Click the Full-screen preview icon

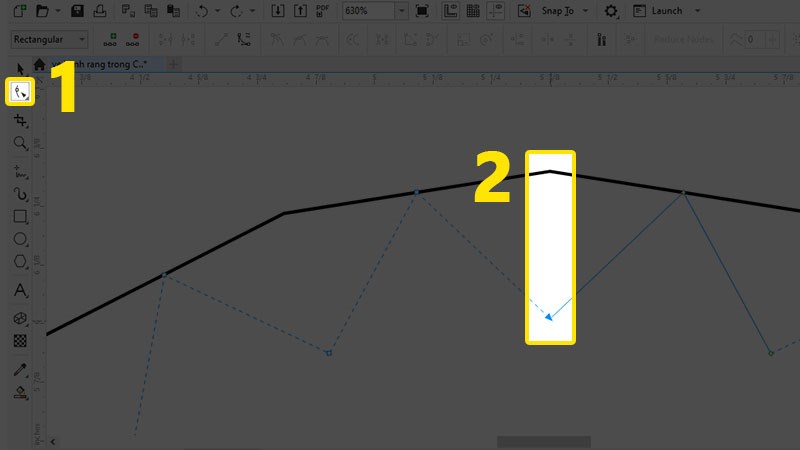coord(422,11)
